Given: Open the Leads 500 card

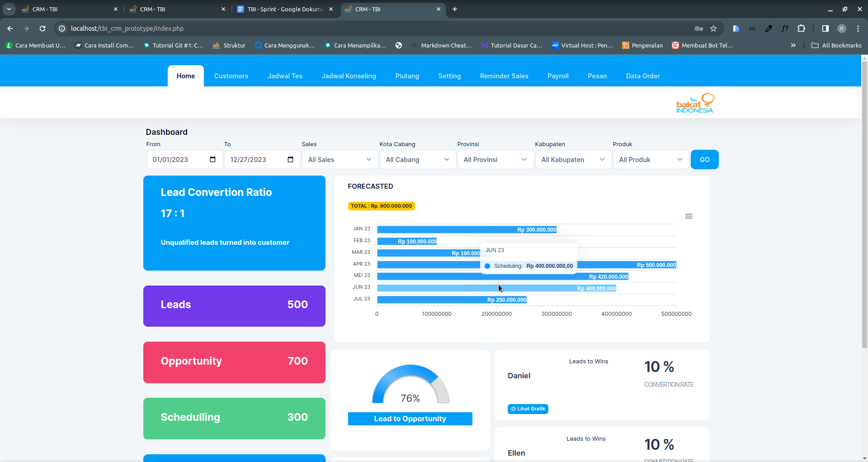Looking at the screenshot, I should tap(234, 306).
